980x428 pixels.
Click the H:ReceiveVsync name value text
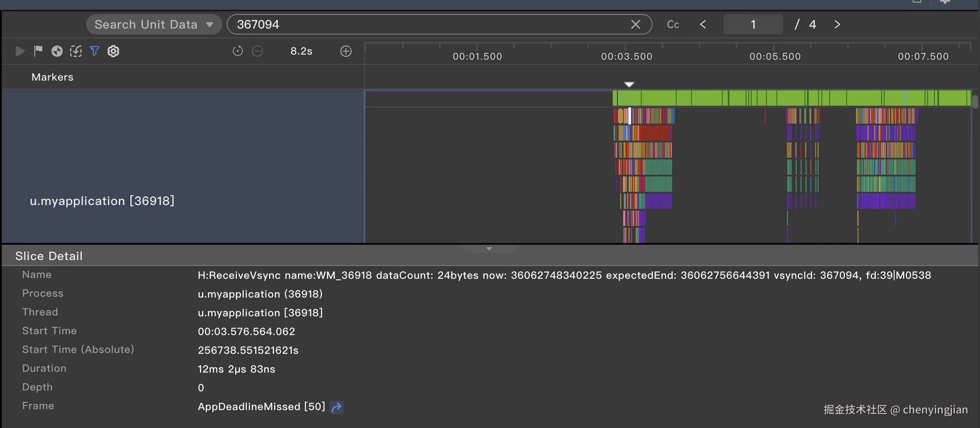click(564, 275)
